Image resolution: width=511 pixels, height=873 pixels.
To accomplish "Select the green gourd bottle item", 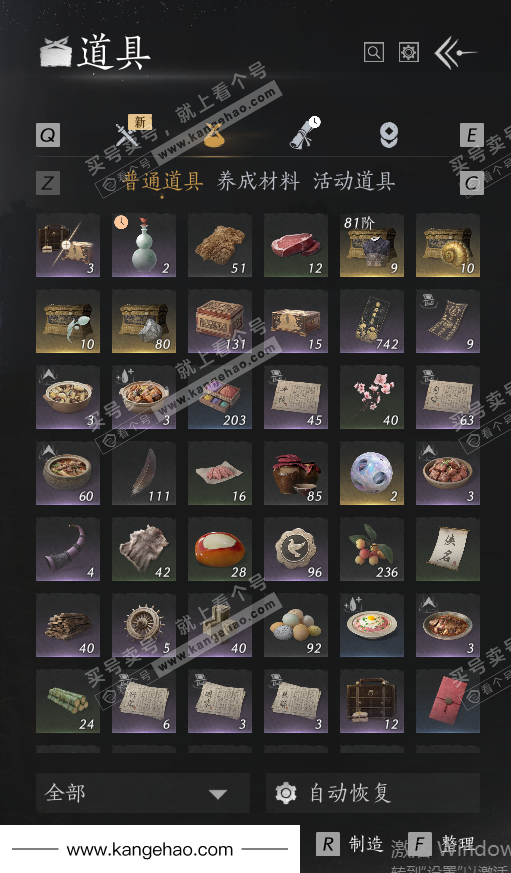I will (144, 245).
